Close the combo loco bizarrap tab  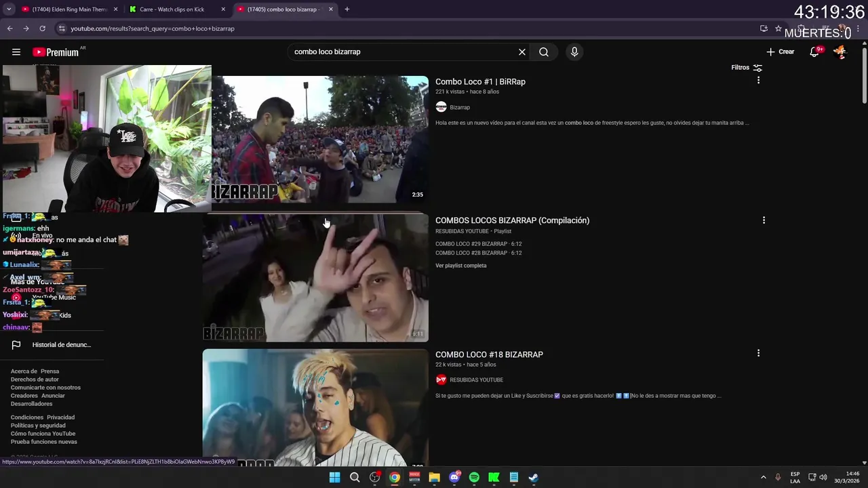331,9
